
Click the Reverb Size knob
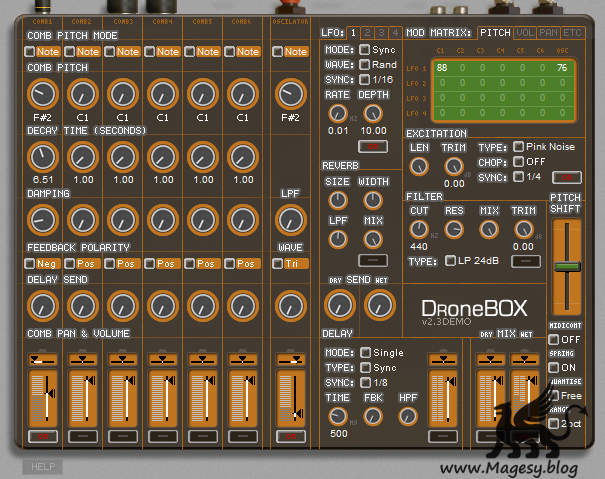coord(338,200)
